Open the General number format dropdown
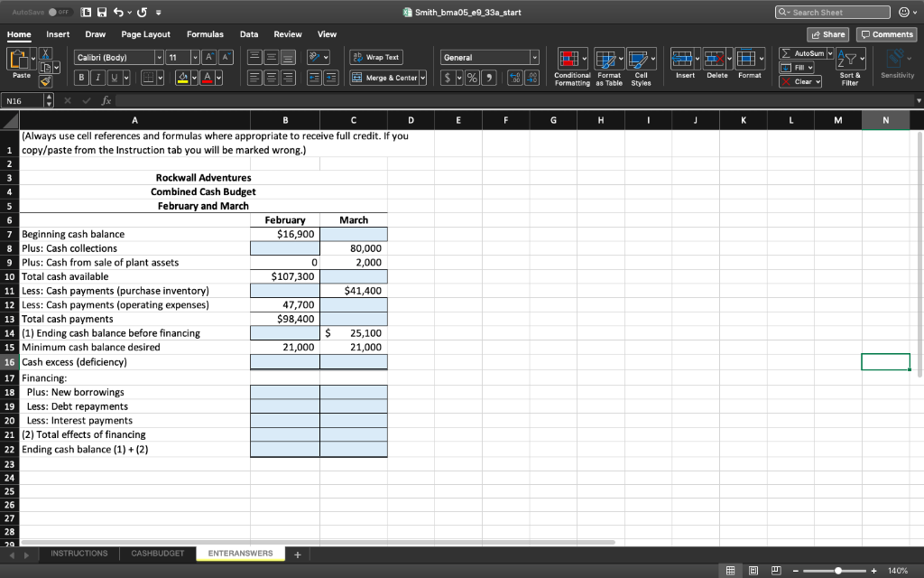 coord(534,57)
